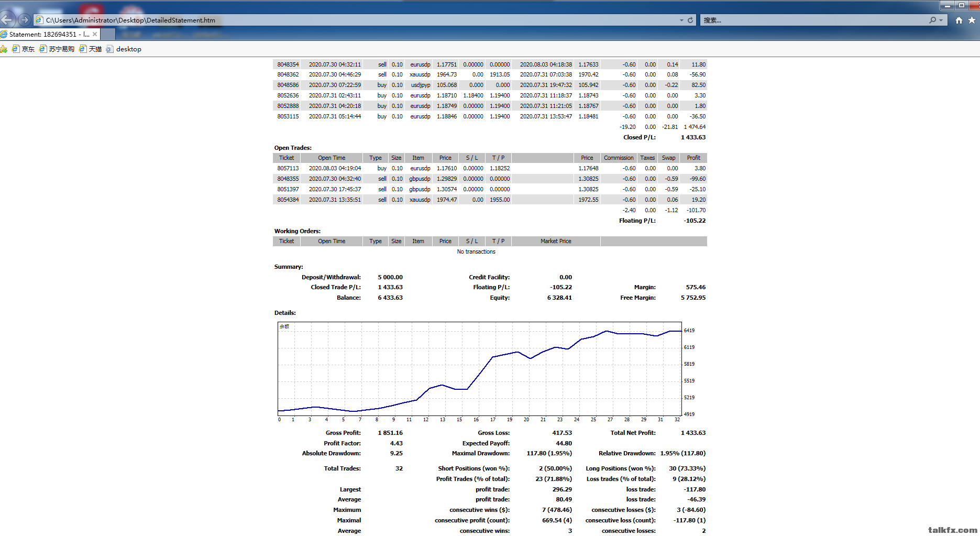Click the largest profit trade value 296.29
The height and width of the screenshot is (536, 980).
coord(562,489)
